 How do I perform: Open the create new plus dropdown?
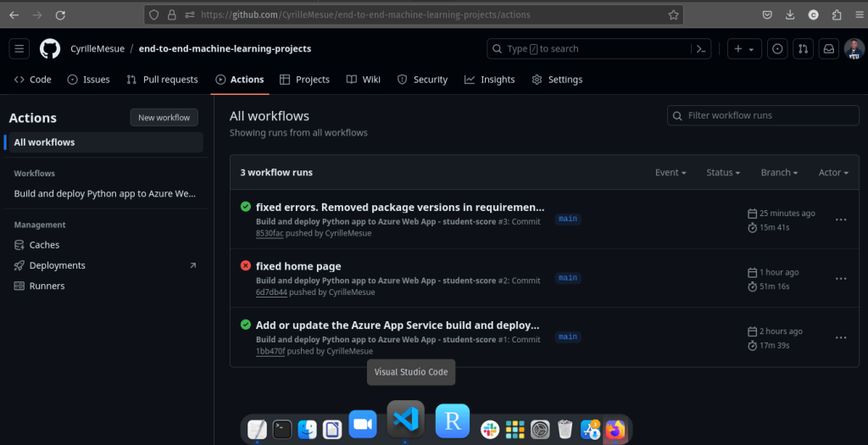(x=745, y=49)
